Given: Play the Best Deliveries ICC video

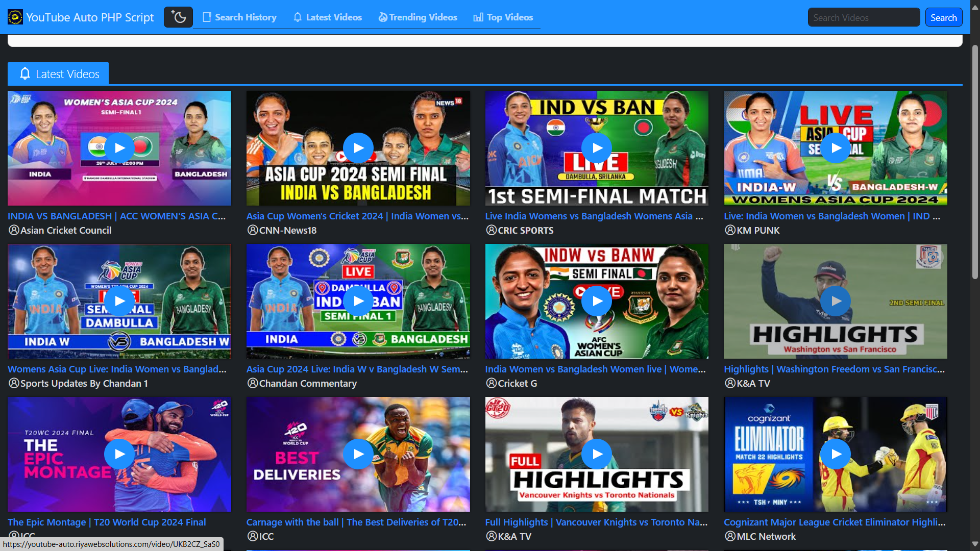Looking at the screenshot, I should point(358,454).
